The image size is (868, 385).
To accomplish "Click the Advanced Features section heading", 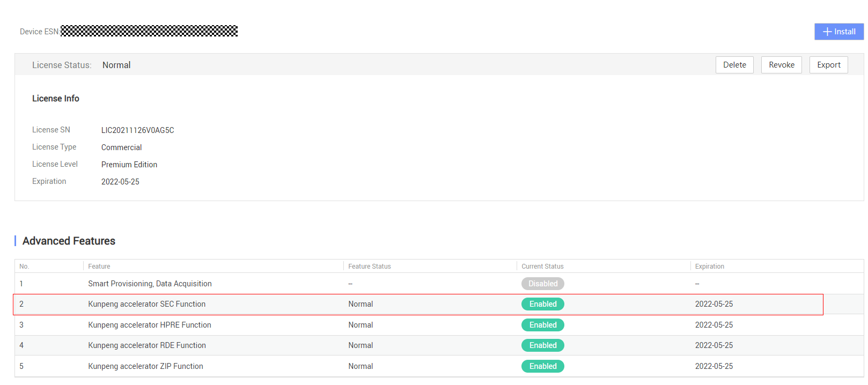I will tap(69, 241).
